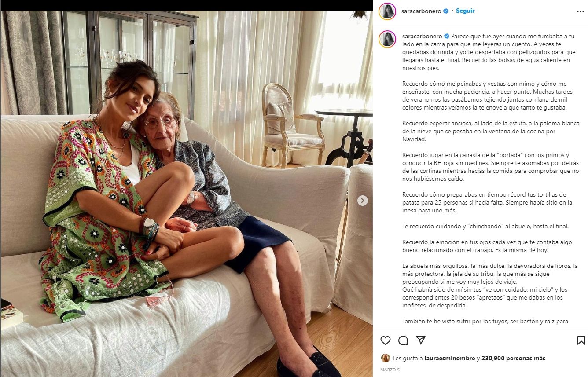The width and height of the screenshot is (588, 377).
Task: Open the three-dot more options menu
Action: point(581,11)
